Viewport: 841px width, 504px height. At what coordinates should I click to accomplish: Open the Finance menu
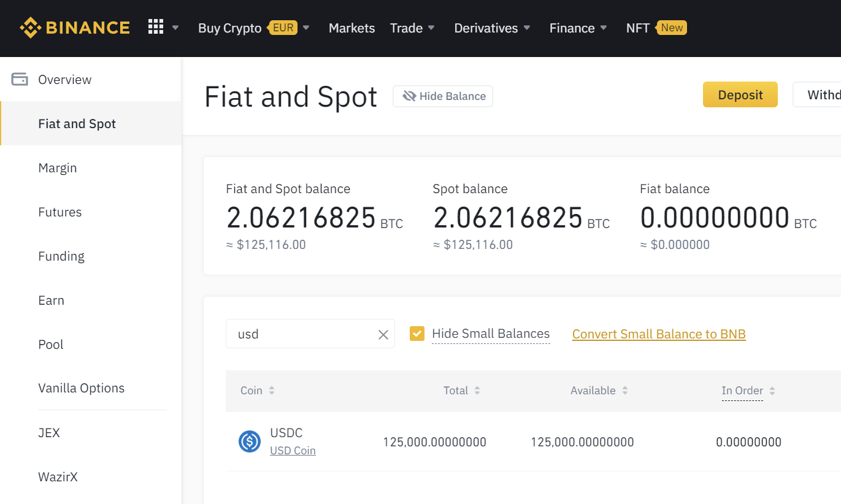[x=572, y=28]
